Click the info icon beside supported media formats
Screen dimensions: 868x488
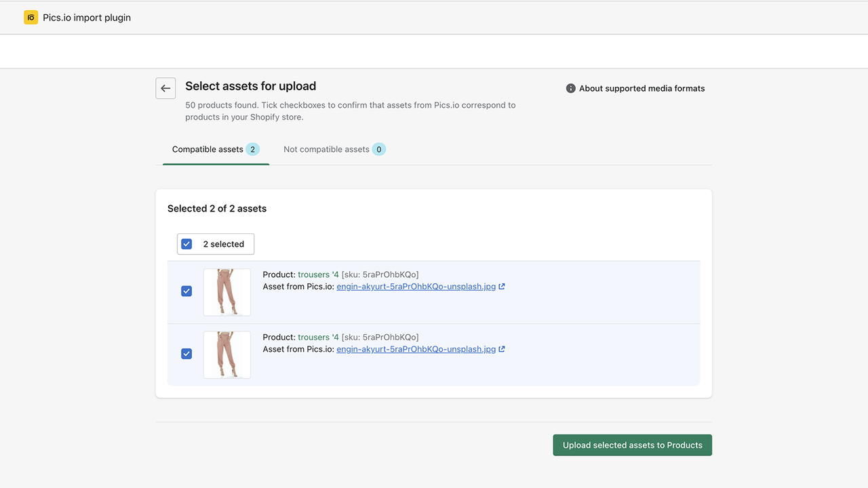point(570,88)
